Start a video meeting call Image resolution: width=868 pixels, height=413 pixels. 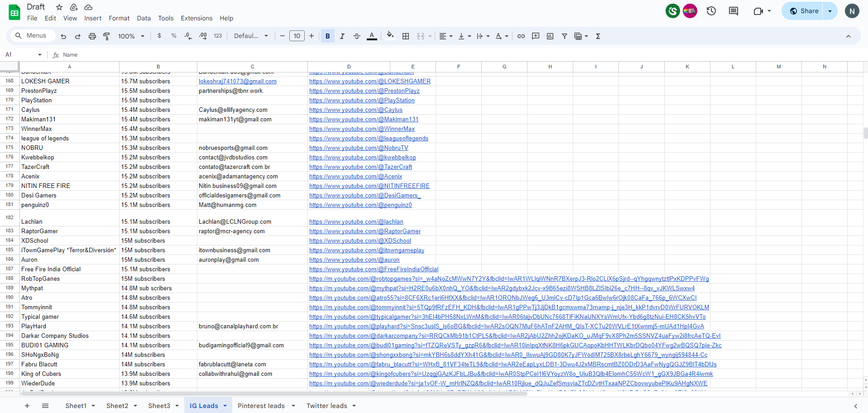(x=758, y=11)
